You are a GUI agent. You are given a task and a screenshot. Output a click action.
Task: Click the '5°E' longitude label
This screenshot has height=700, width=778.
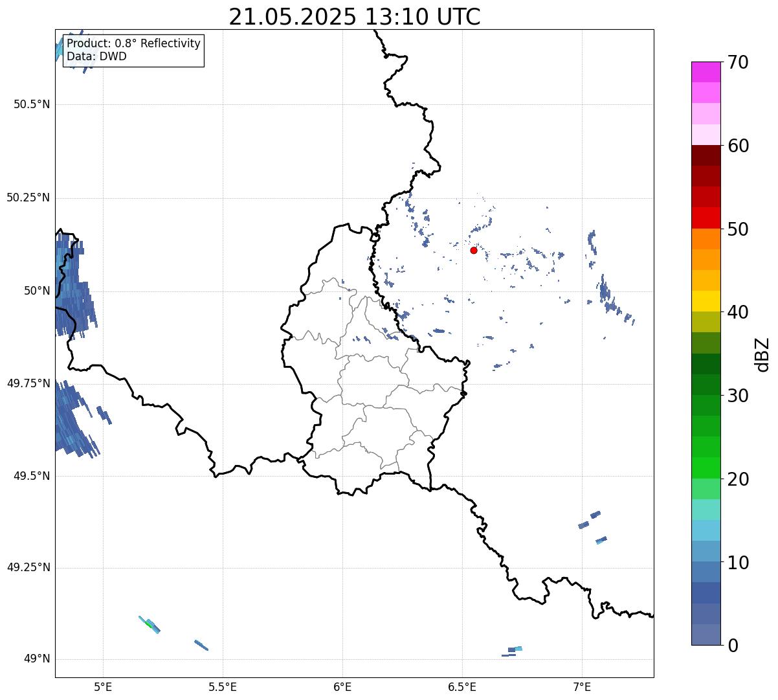[103, 686]
